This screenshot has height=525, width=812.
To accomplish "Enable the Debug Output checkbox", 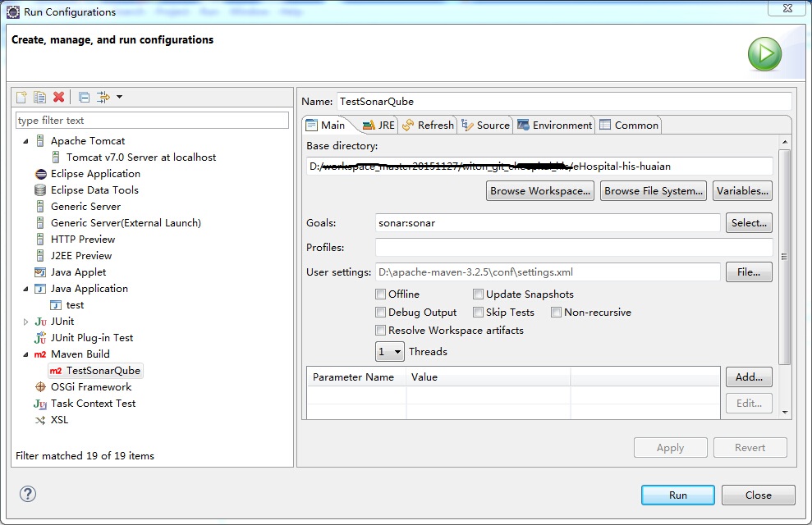I will coord(381,313).
